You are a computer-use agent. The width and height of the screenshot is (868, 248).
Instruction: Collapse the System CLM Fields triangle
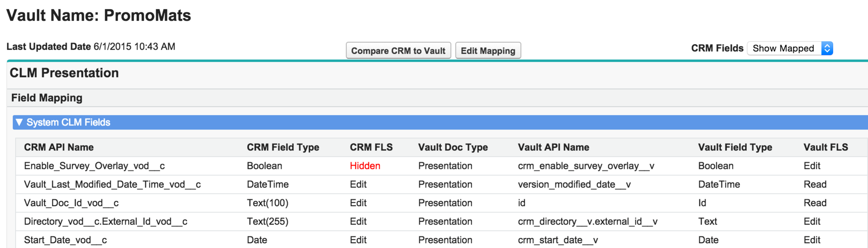(19, 122)
